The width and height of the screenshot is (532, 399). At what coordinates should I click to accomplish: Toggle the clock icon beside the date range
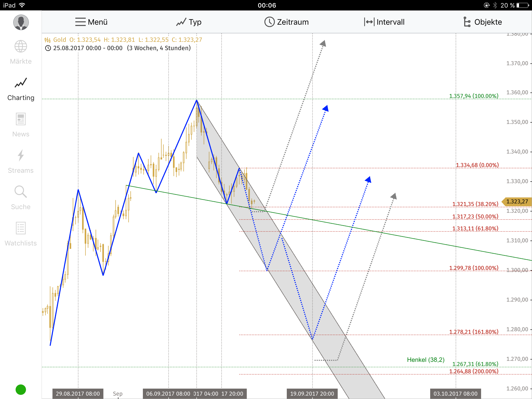48,48
